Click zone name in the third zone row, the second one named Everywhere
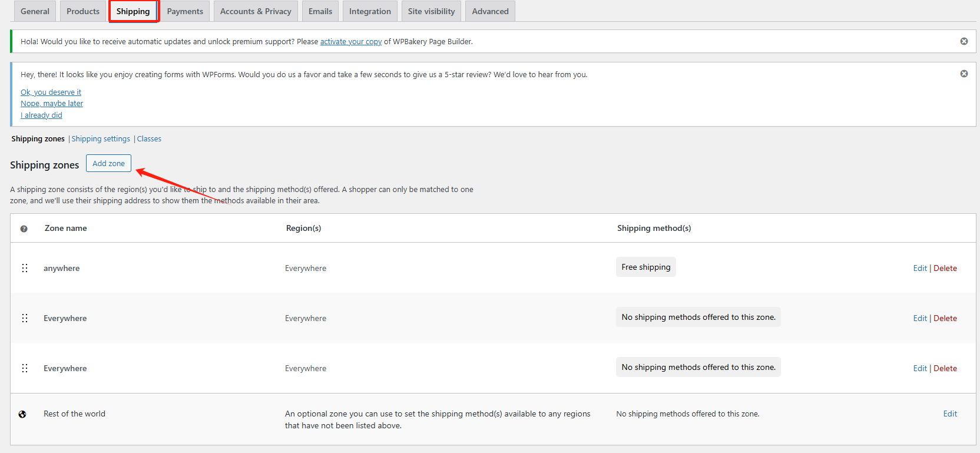Viewport: 980px width, 453px height. point(65,368)
